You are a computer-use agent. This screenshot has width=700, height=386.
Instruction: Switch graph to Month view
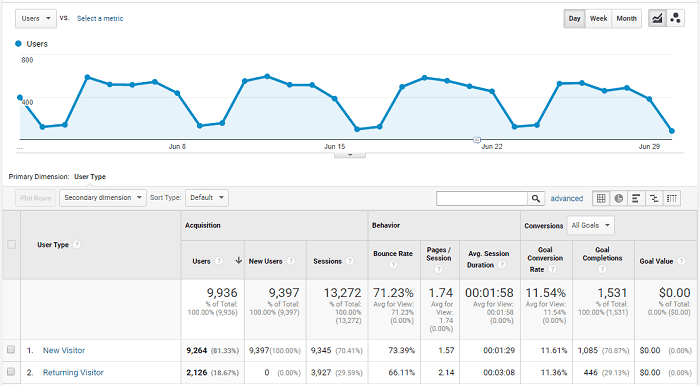626,18
